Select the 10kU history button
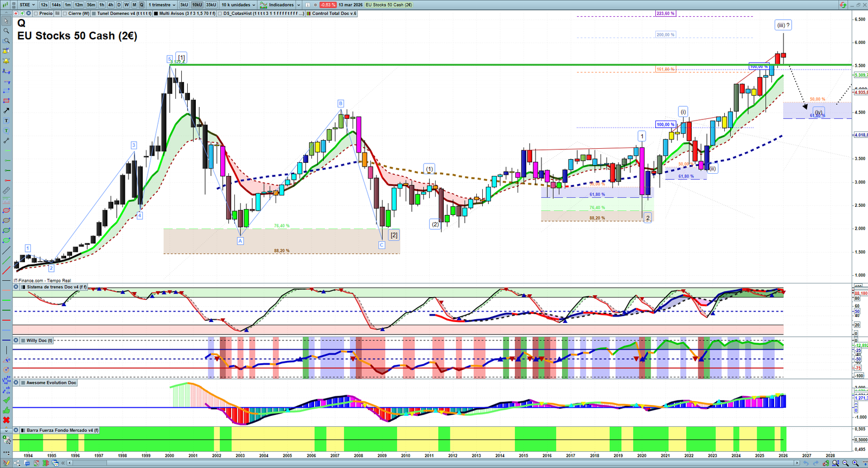 coord(197,5)
